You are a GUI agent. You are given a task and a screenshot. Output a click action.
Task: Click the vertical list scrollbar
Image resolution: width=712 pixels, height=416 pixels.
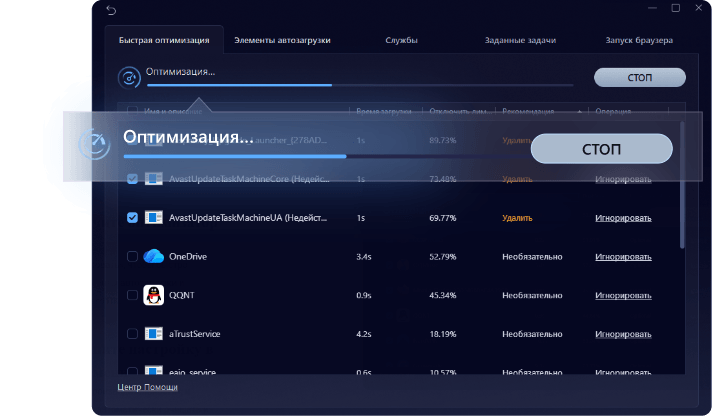pos(682,185)
